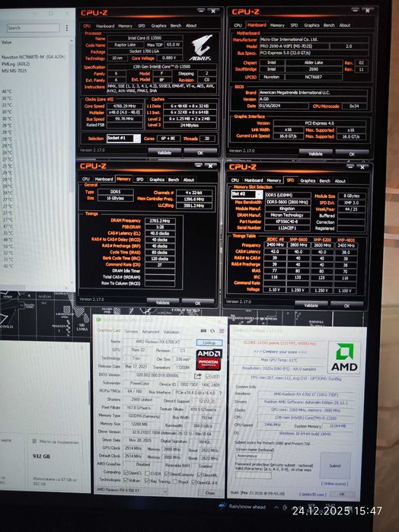399x532 pixels.
Task: Click the BIOS export share icon in GPU-Z
Action: click(x=198, y=376)
